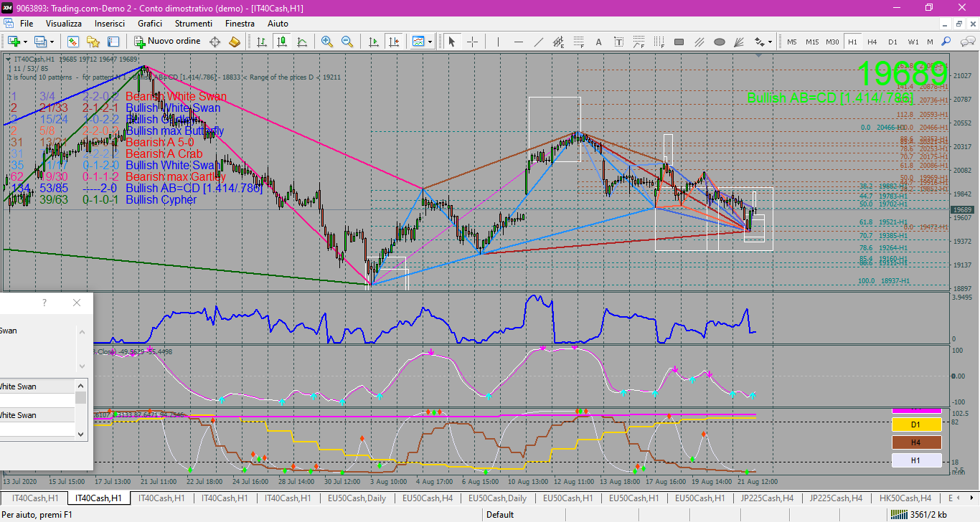Screen dimensions: 980x522
Task: Switch timeframe to D1
Action: 892,42
